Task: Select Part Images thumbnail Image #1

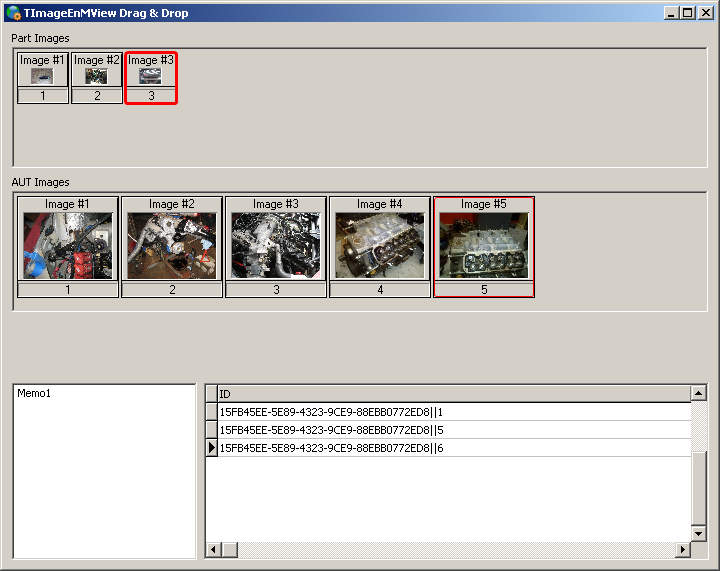Action: click(x=43, y=78)
